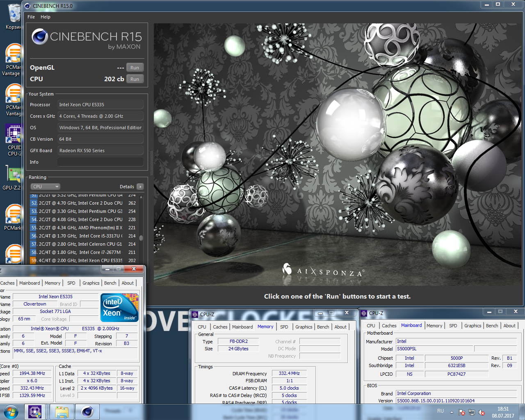Select ranking row 54 Core 2 Duo 4.08 GHz

(x=84, y=219)
